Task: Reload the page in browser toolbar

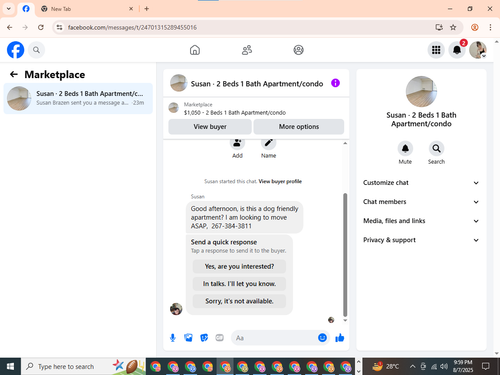Action: (41, 27)
